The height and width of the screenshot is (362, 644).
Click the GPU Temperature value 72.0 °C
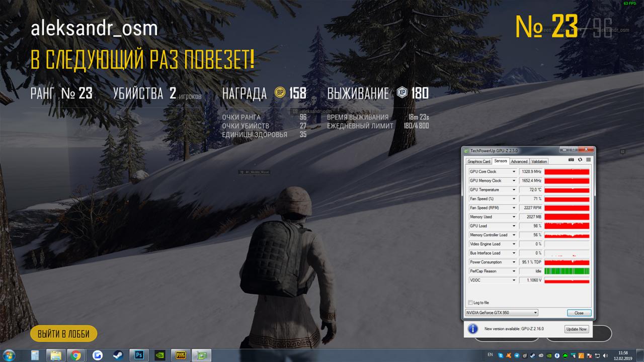(531, 190)
